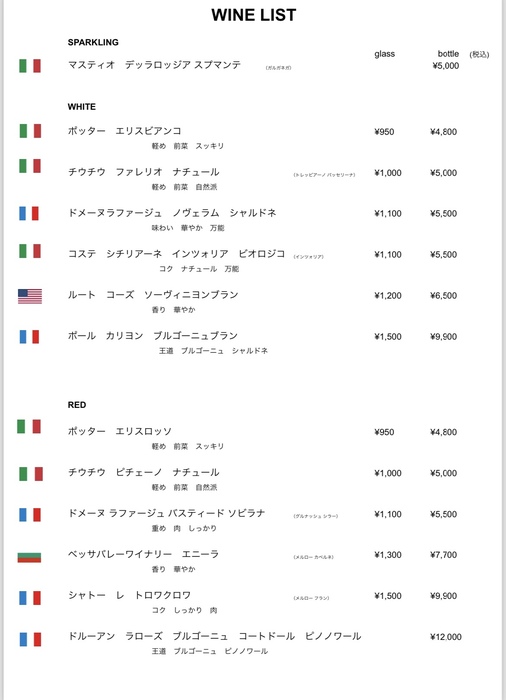Click the ¥1,300 glass price for エニーラ
This screenshot has height=700, width=506.
point(388,555)
